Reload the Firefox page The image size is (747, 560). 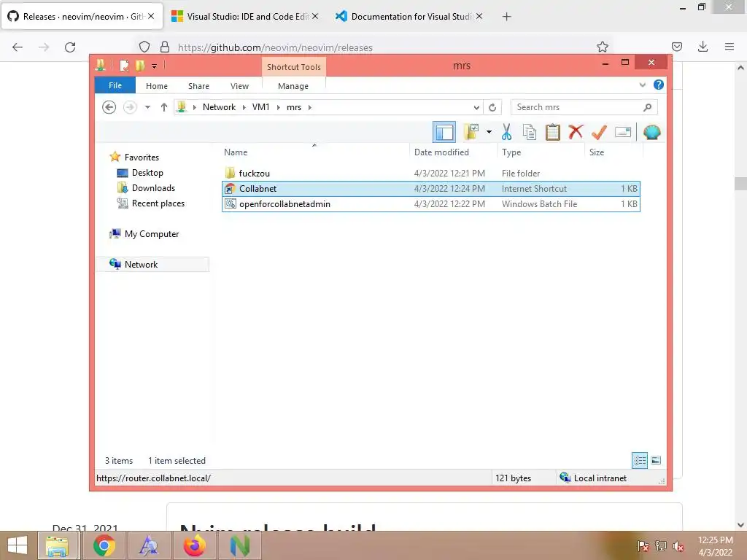(x=70, y=47)
